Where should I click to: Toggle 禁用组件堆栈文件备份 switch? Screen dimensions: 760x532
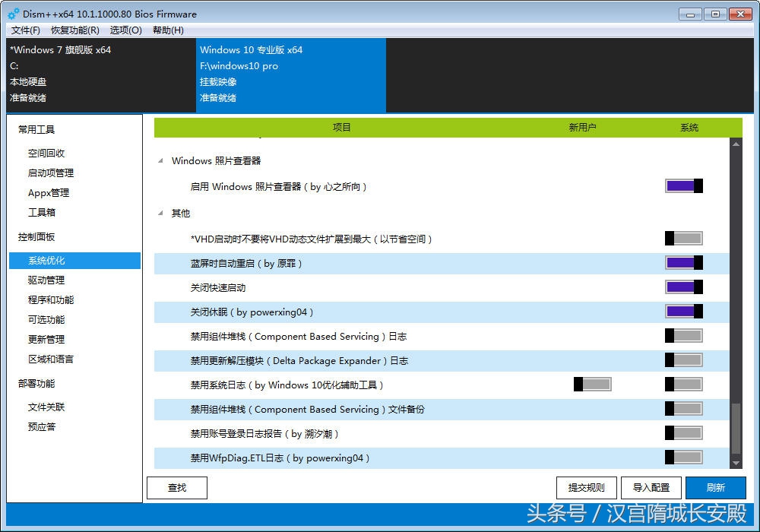[x=684, y=409]
